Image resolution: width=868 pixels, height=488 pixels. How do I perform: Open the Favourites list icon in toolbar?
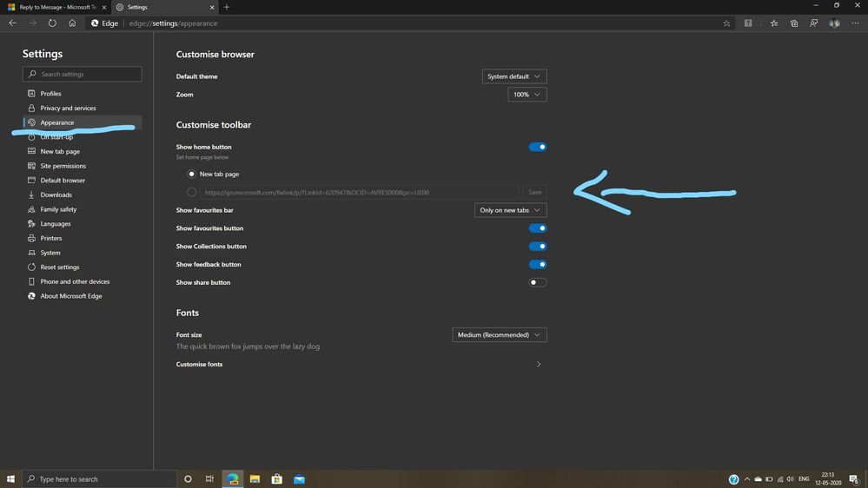point(774,23)
